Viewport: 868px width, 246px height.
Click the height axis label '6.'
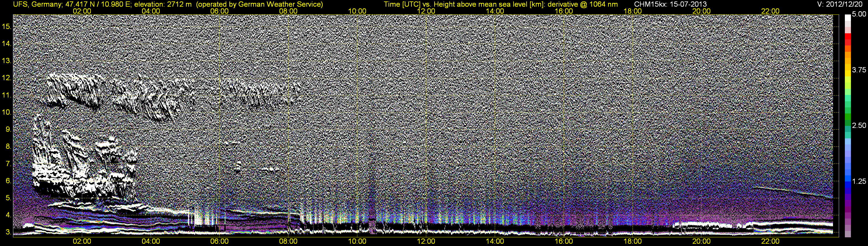[x=8, y=181]
